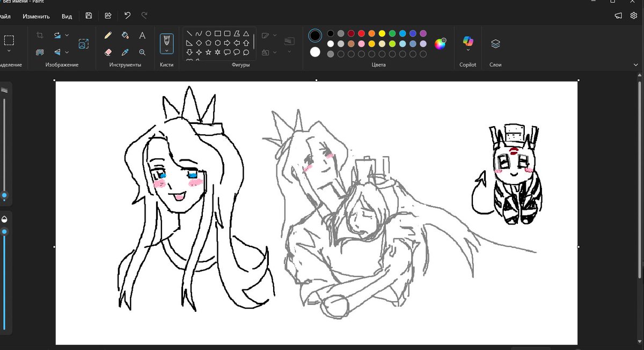Click the Rotate image icon

57,35
